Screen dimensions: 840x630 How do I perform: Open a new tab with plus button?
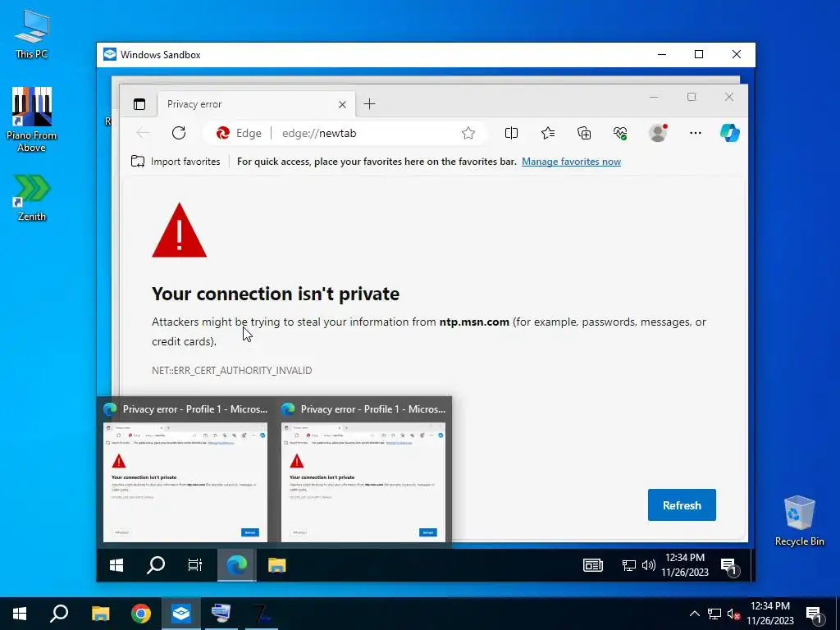point(370,104)
